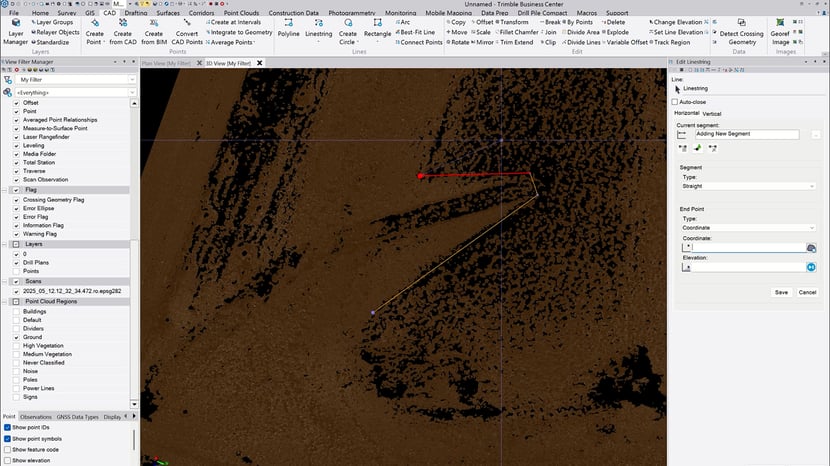Enable High Vegetation region
Image resolution: width=830 pixels, height=466 pixels.
16,346
